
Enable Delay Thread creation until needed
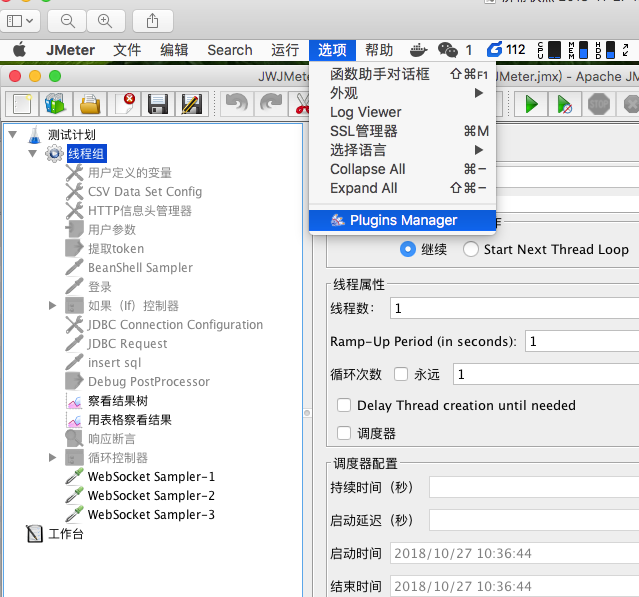tap(344, 405)
